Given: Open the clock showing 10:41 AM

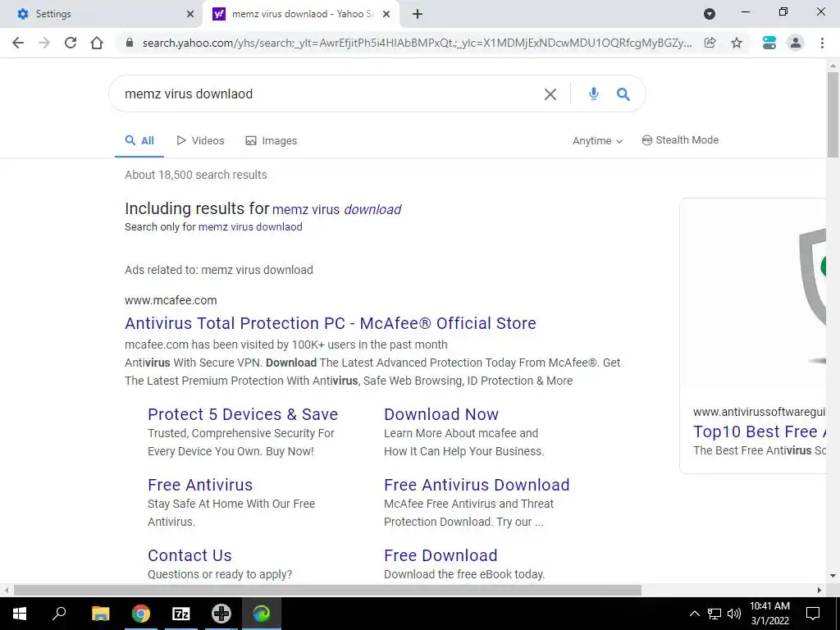Looking at the screenshot, I should tap(769, 614).
